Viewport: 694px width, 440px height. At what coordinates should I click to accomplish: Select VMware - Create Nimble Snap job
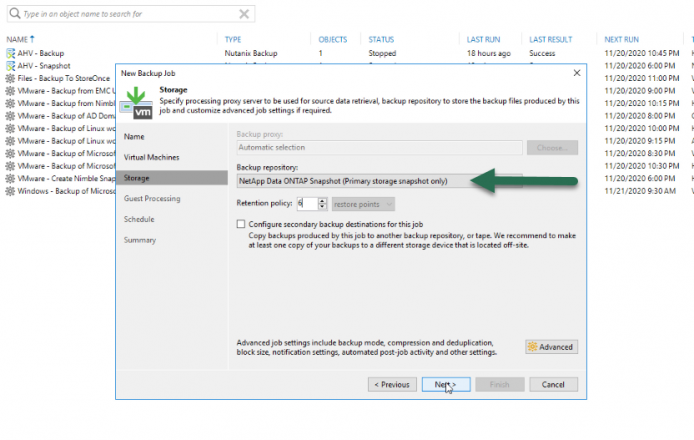tap(66, 179)
